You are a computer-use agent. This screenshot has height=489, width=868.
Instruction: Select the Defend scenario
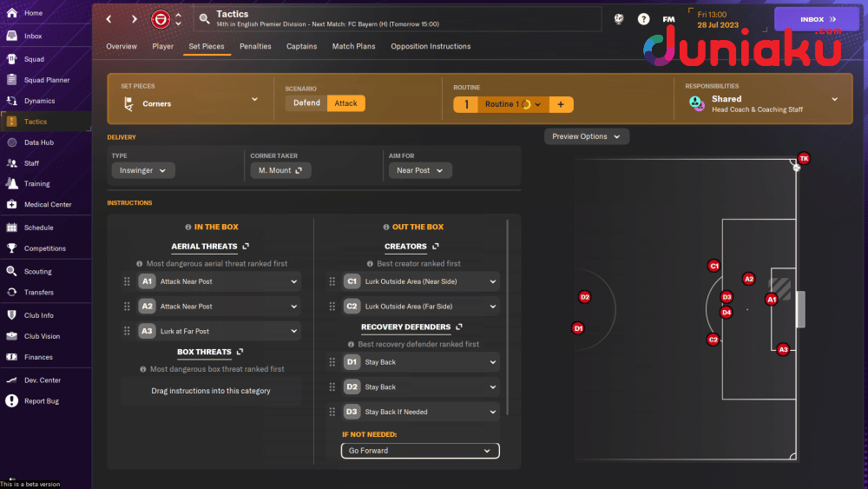coord(306,103)
